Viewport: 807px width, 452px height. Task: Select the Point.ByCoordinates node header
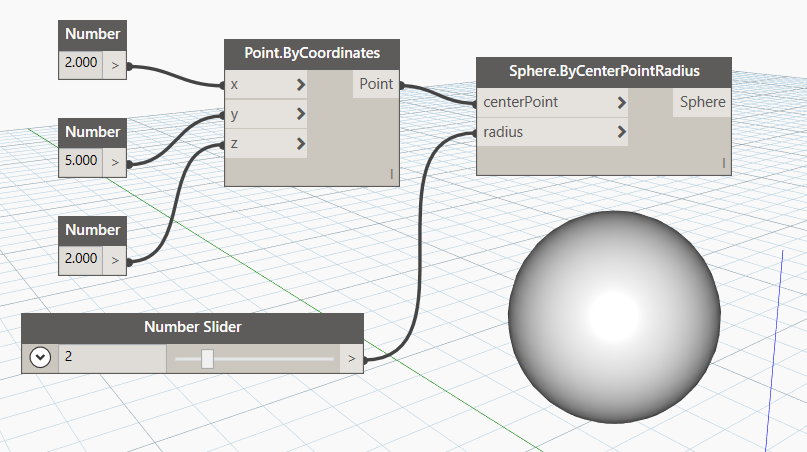312,54
